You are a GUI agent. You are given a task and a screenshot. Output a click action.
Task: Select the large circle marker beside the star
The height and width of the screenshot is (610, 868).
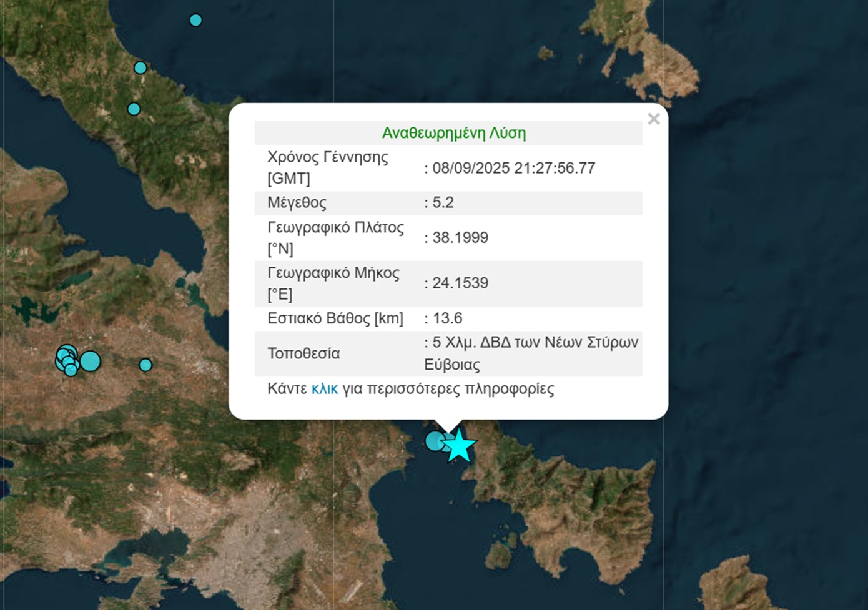(x=435, y=441)
